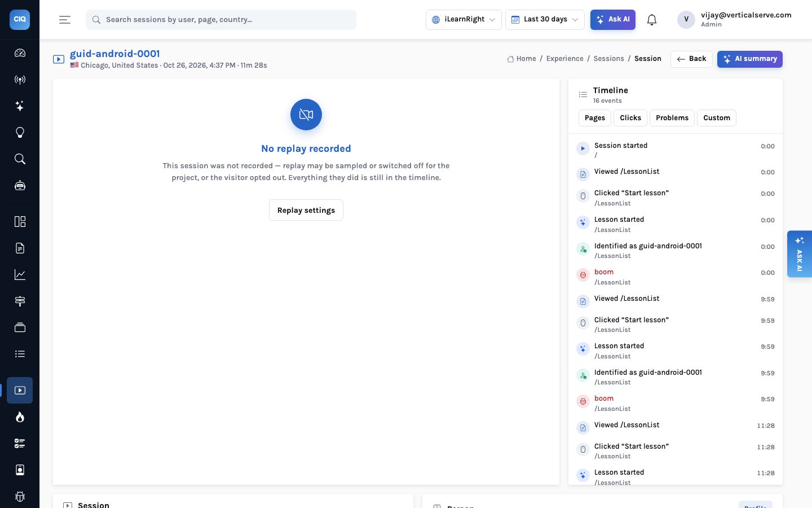Click the '16 events' count text
This screenshot has width=812, height=508.
point(607,100)
